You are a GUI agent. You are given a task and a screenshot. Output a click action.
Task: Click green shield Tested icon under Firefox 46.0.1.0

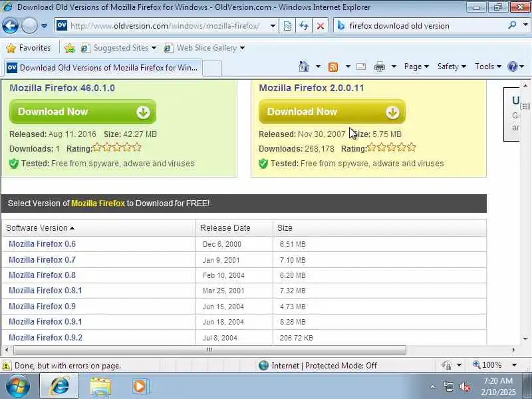14,164
